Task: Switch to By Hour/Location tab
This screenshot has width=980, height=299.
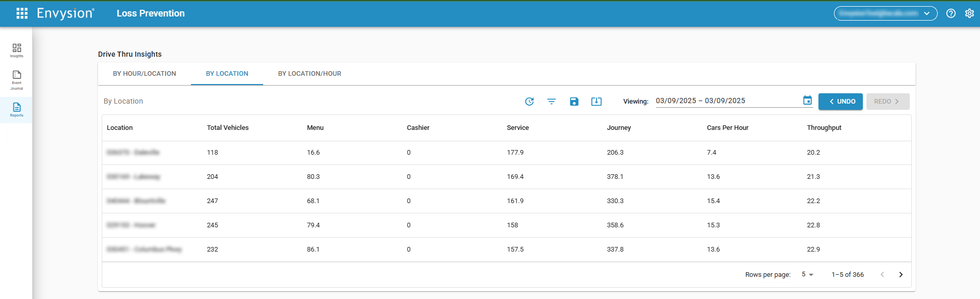Action: coord(144,74)
